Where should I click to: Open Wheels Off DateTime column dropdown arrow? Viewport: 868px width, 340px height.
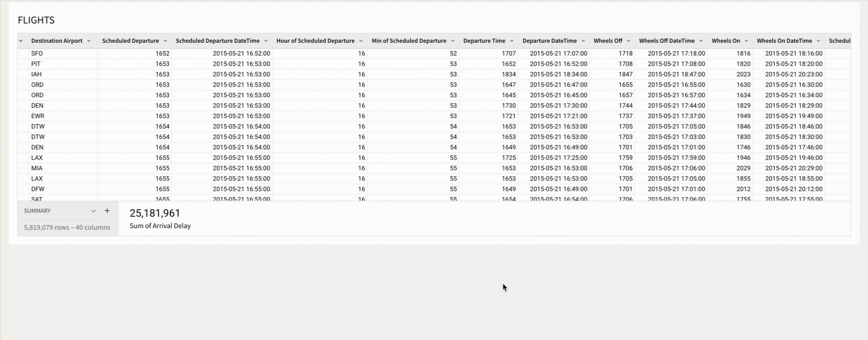[x=701, y=41]
